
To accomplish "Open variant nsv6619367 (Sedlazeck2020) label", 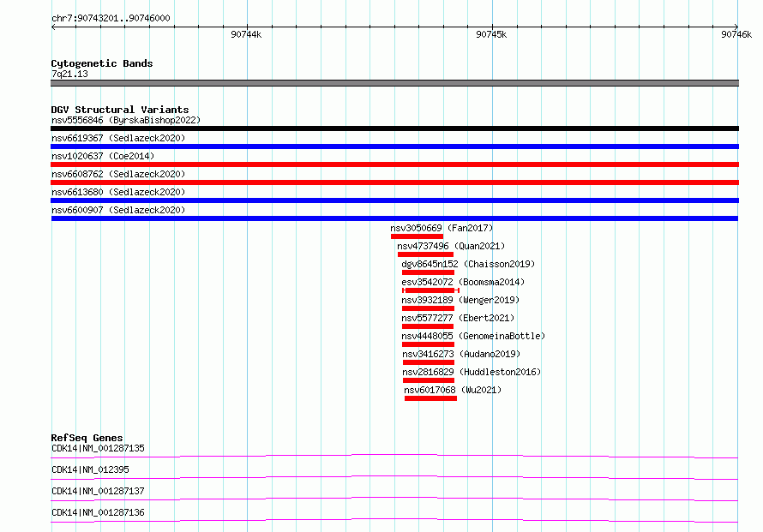I will pos(118,138).
